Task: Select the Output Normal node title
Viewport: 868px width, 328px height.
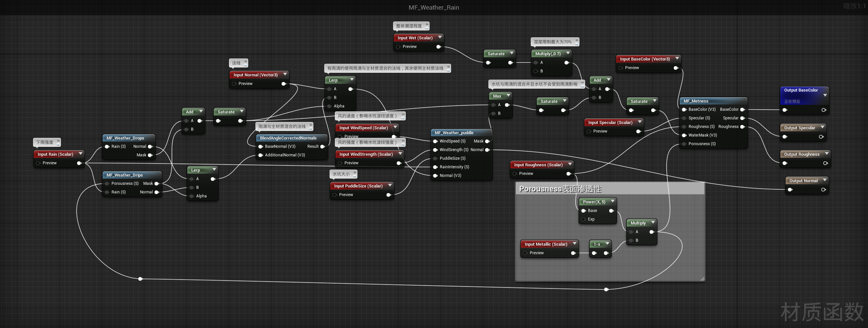Action: click(x=803, y=181)
